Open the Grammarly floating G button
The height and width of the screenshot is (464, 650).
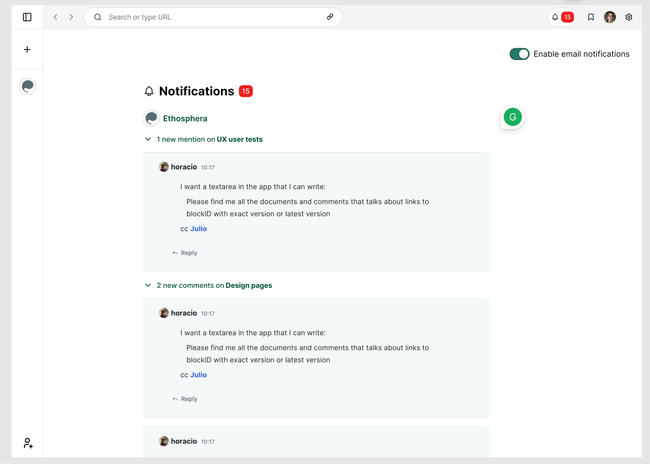[513, 117]
